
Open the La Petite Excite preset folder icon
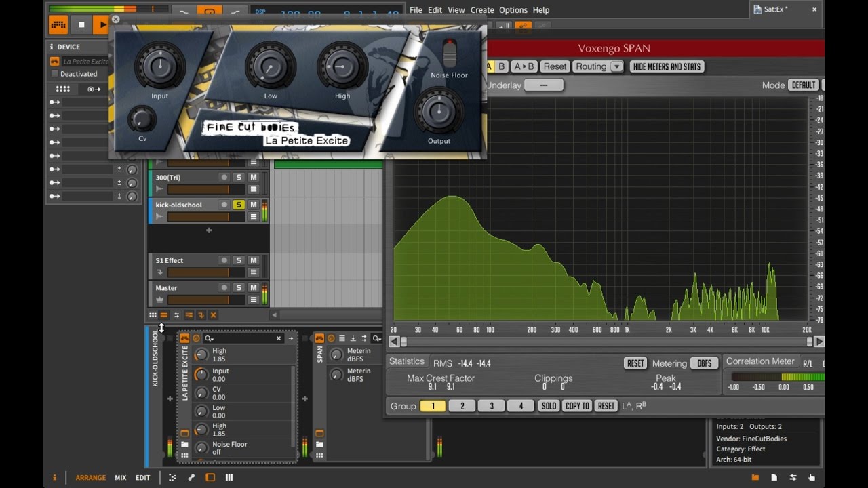click(184, 445)
